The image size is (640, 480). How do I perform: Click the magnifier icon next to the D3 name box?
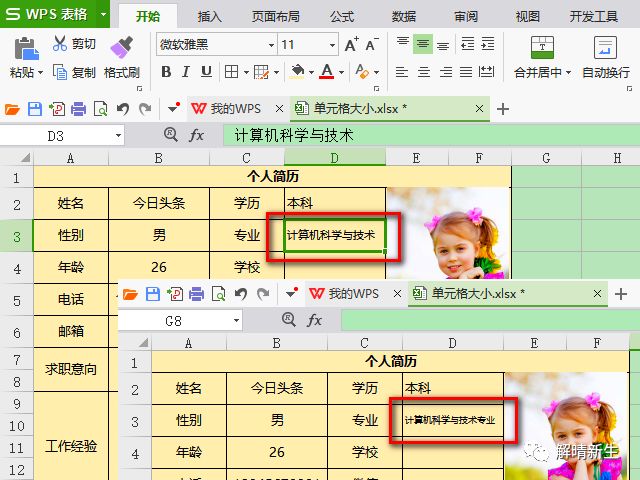[171, 134]
